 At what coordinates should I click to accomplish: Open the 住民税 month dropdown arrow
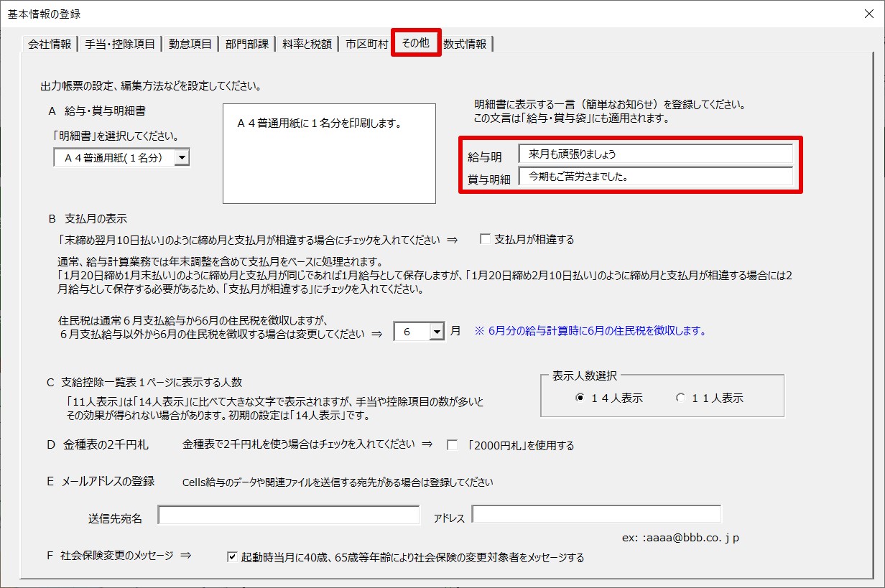tap(437, 332)
